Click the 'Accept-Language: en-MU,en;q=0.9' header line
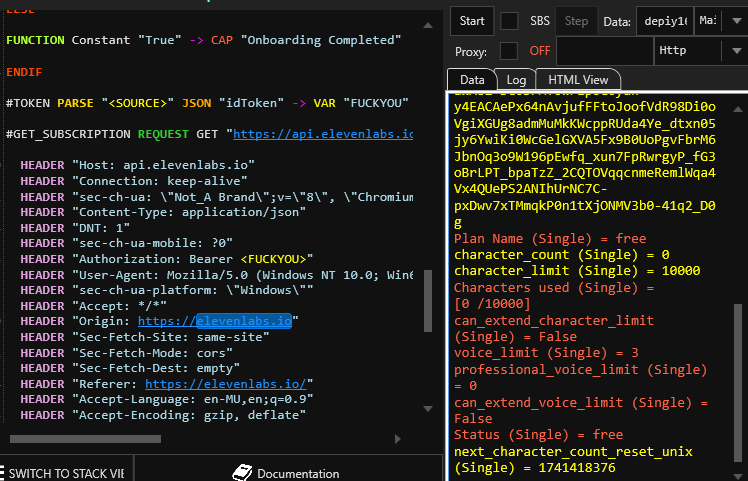Viewport: 748px width, 481px height. click(166, 399)
